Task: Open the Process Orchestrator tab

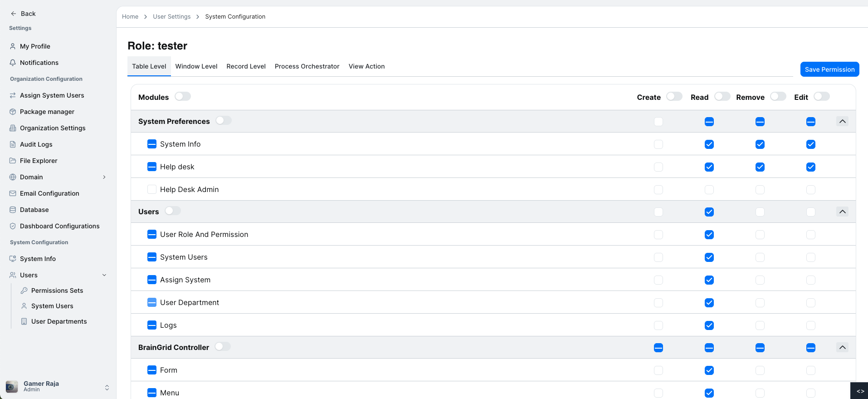Action: [x=307, y=66]
